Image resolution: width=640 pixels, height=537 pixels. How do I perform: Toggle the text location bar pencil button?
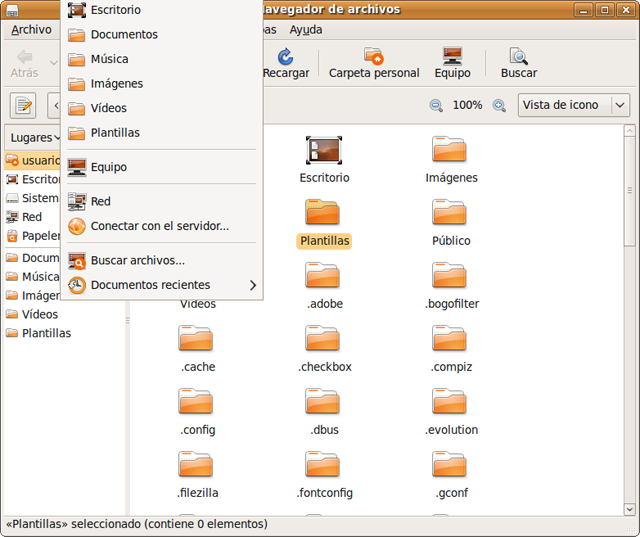coord(22,105)
